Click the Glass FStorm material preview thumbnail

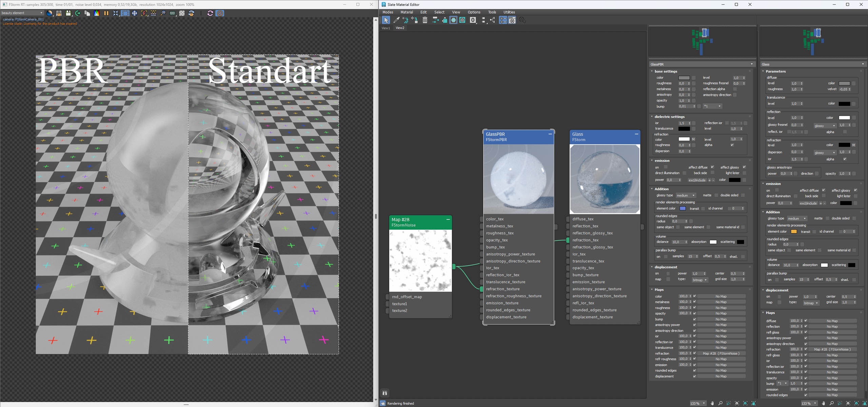[x=605, y=179]
